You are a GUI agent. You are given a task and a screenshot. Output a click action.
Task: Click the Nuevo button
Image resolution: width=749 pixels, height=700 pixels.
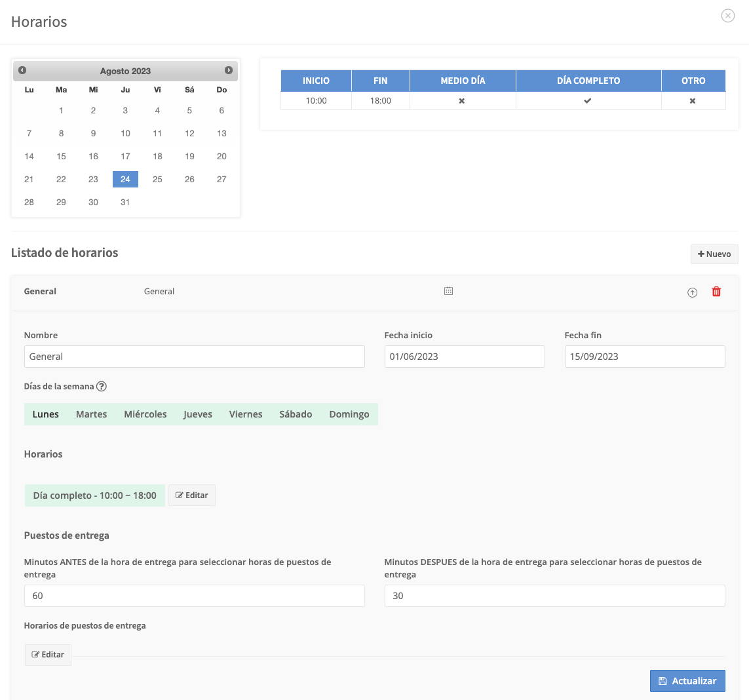[x=714, y=254]
